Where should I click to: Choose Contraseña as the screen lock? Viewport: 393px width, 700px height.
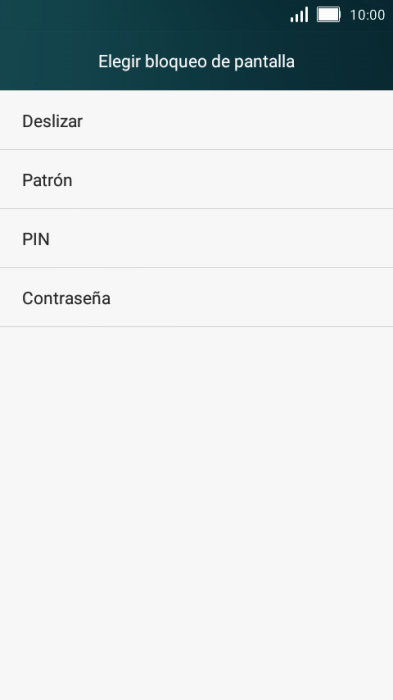196,297
